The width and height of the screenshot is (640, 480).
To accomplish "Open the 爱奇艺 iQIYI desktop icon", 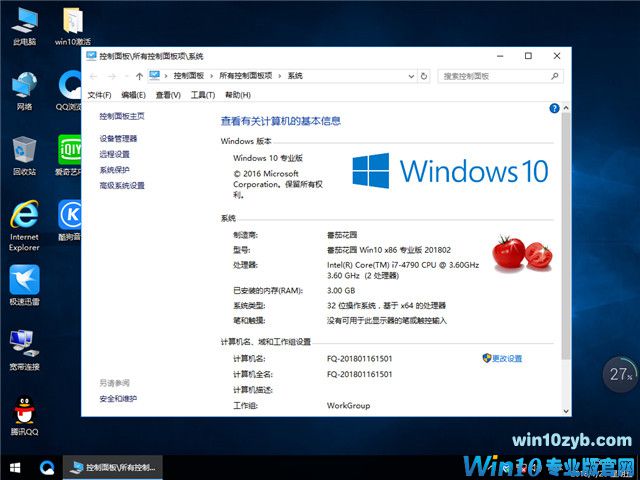I will [69, 156].
